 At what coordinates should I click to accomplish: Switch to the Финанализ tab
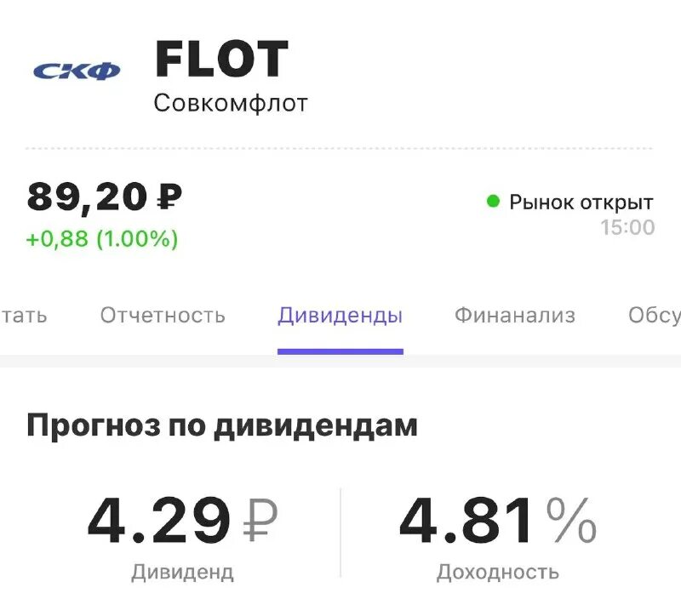click(x=514, y=316)
